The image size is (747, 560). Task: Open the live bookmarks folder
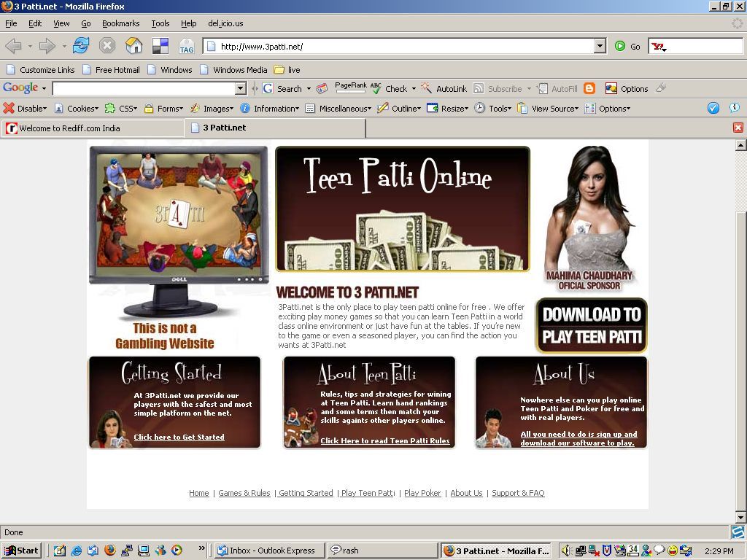[x=287, y=70]
